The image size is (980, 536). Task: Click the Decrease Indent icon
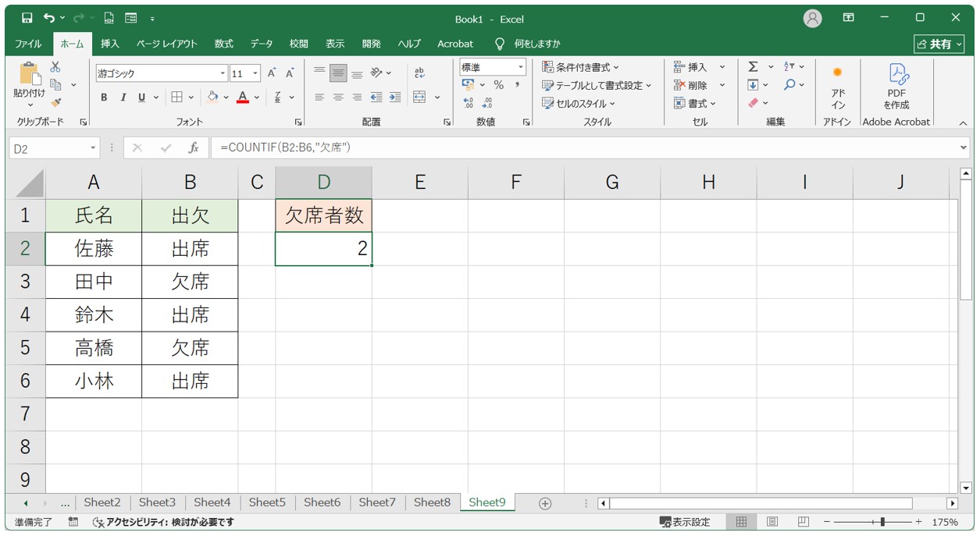click(x=376, y=98)
